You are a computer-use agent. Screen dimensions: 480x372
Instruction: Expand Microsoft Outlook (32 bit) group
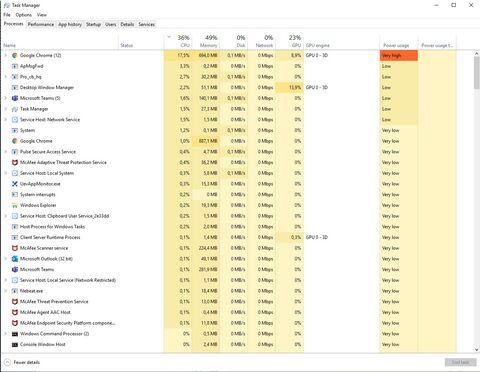6,259
